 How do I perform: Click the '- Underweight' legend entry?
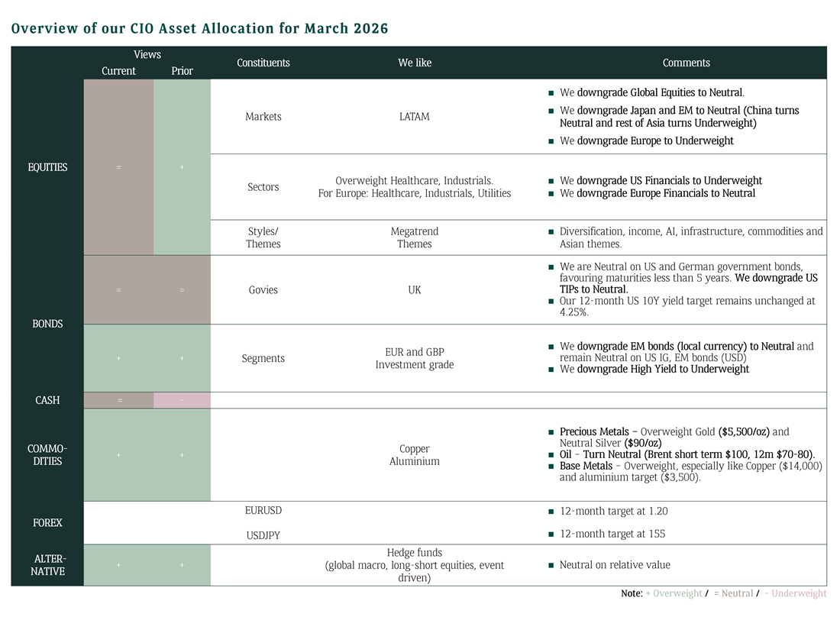(x=796, y=593)
